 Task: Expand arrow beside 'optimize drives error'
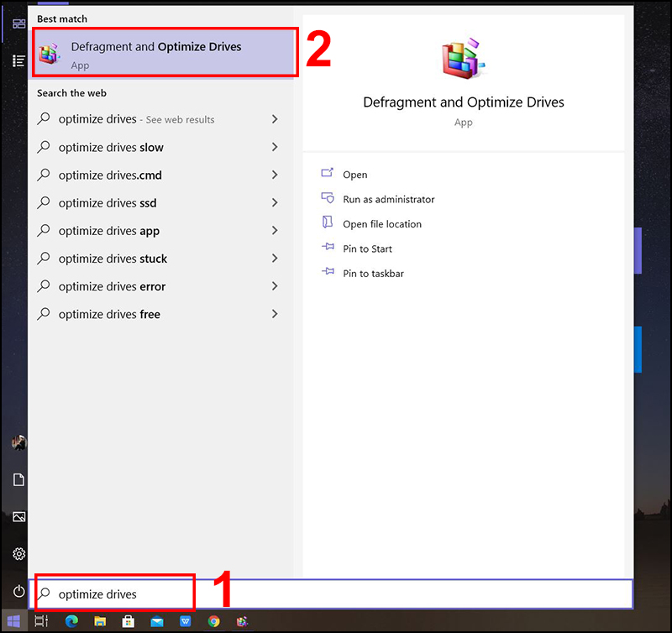coord(275,286)
